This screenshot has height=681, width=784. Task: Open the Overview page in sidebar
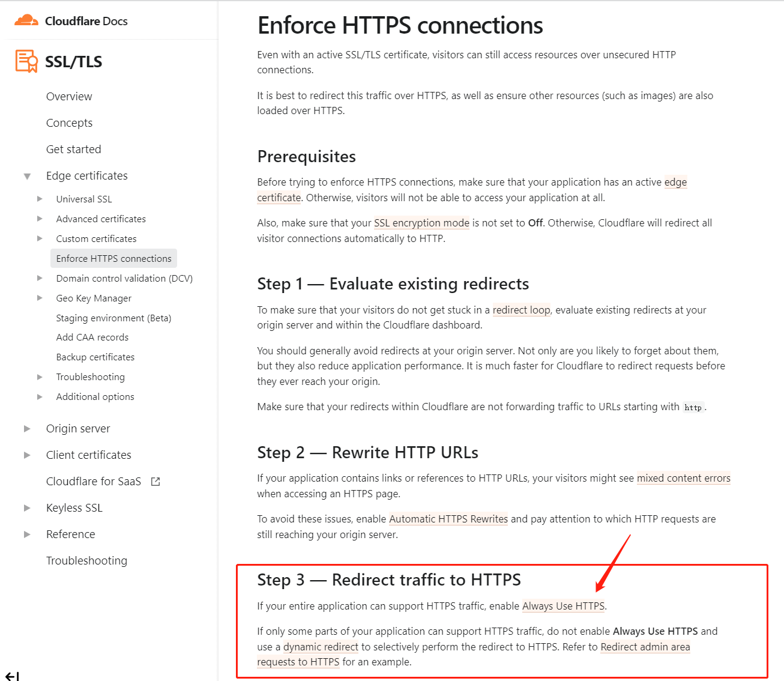point(69,97)
